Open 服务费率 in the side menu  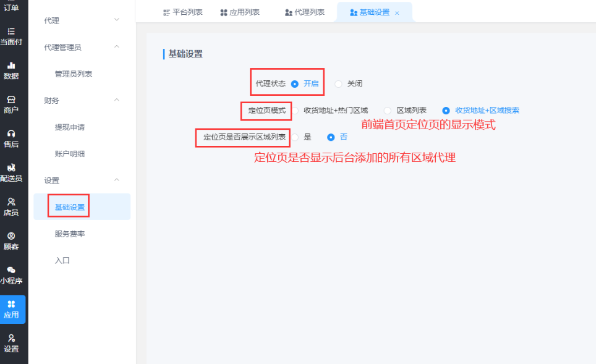click(70, 234)
